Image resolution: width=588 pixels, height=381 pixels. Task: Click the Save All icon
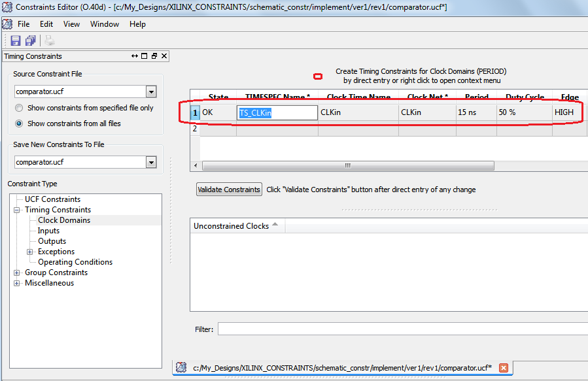[x=29, y=40]
